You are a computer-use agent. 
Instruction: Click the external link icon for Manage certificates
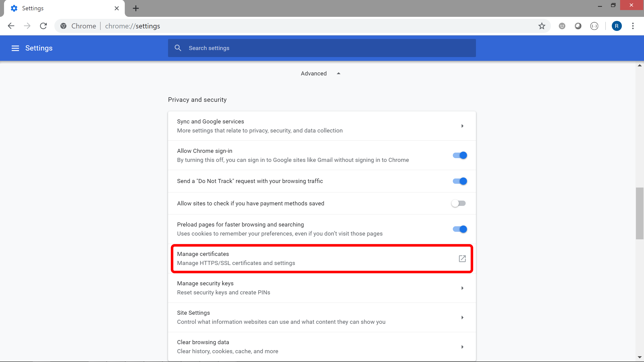pos(462,258)
